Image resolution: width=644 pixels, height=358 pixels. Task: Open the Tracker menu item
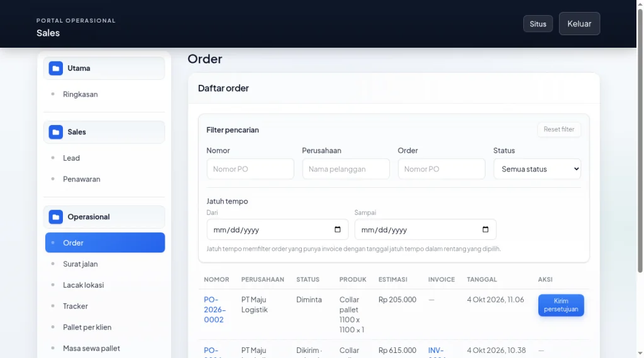coord(105,306)
